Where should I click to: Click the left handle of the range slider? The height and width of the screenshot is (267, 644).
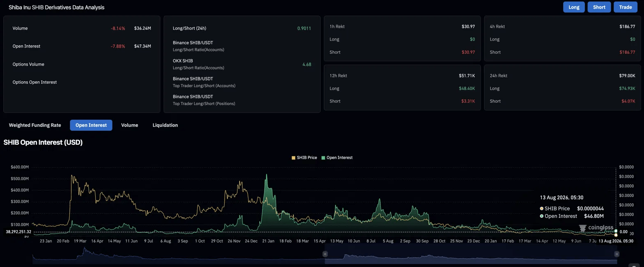tap(325, 254)
